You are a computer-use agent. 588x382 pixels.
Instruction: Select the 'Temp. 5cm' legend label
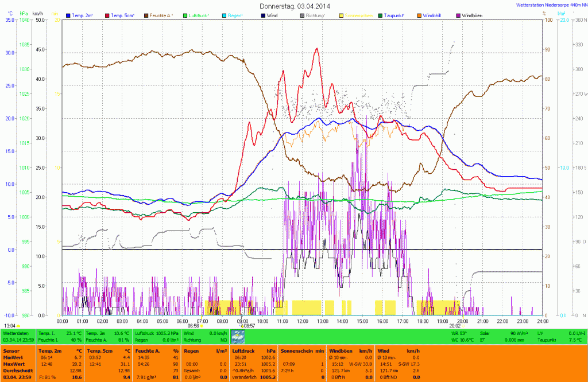tap(123, 15)
